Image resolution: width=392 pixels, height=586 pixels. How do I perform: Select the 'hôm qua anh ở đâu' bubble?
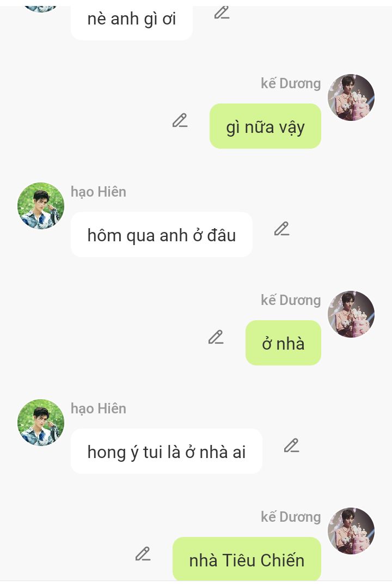(162, 235)
